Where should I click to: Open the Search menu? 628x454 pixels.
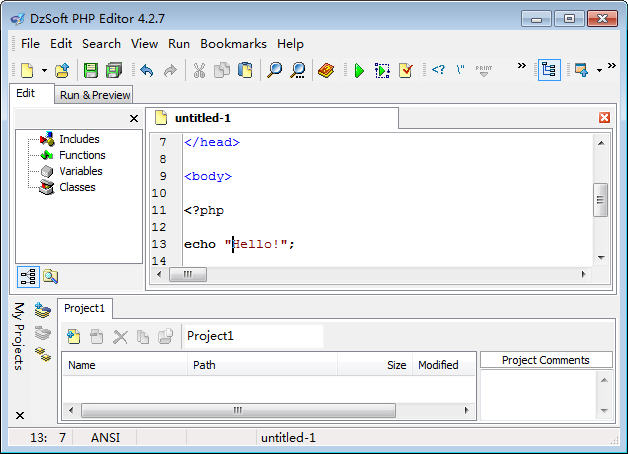click(x=101, y=44)
